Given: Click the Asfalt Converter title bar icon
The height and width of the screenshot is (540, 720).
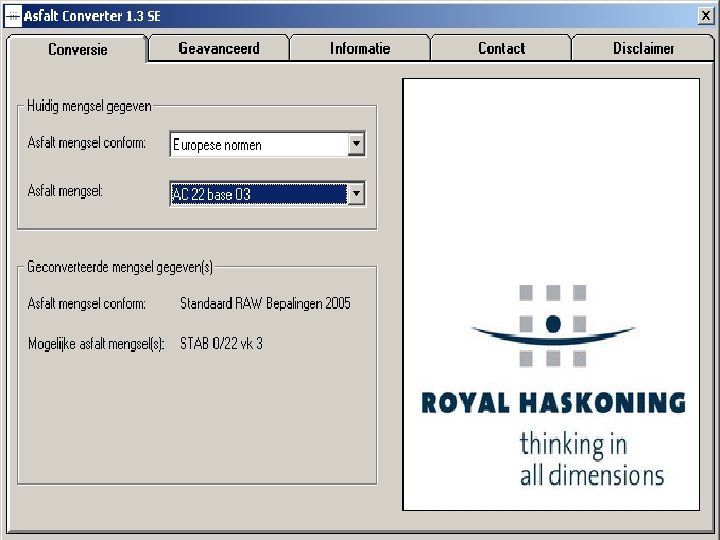Looking at the screenshot, I should 13,17.
